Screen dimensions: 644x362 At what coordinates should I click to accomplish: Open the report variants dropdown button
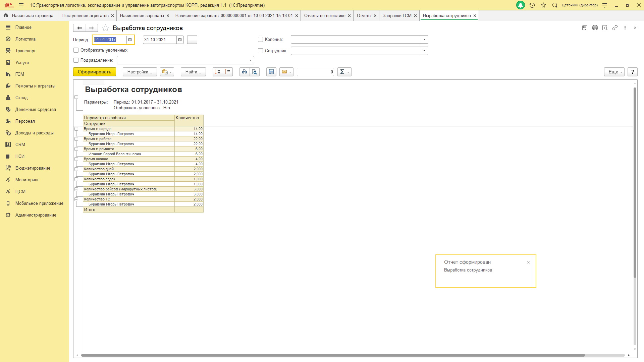click(x=167, y=72)
